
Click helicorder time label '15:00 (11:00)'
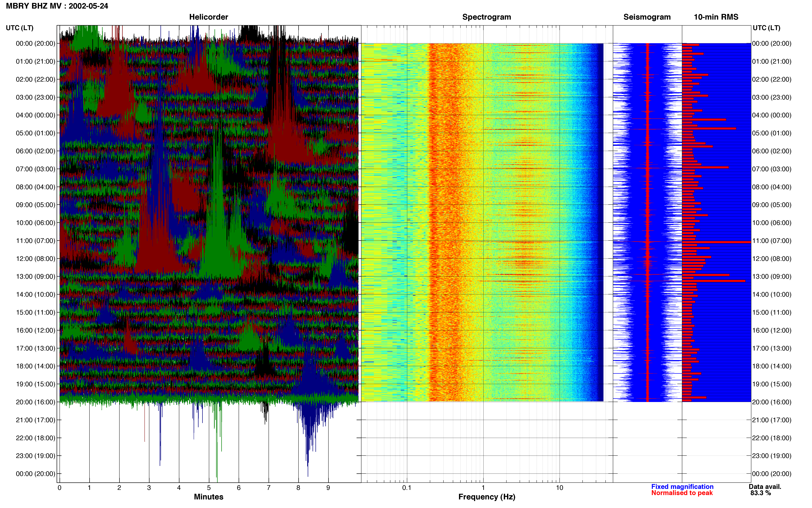36,313
